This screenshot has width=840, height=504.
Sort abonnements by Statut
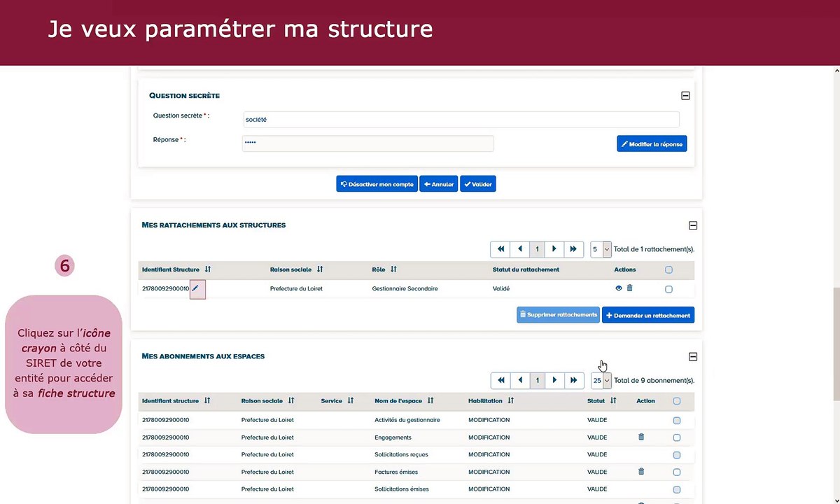coord(613,401)
